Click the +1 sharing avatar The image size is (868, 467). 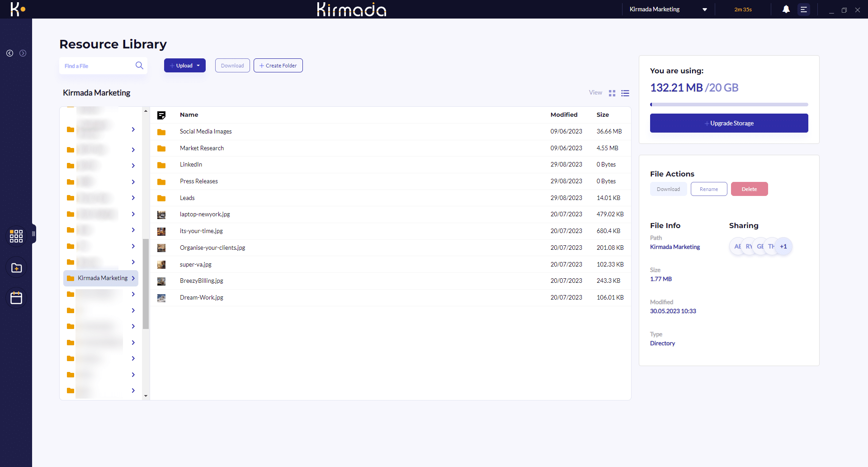coord(783,247)
